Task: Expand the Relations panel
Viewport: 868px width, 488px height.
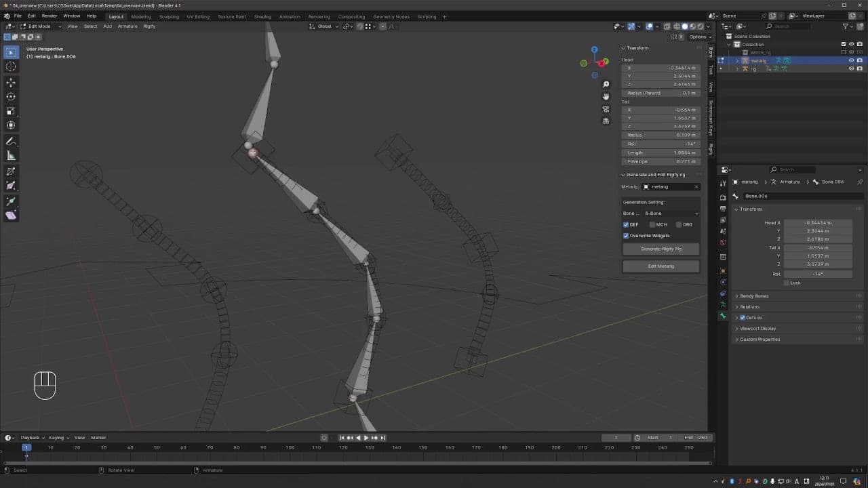Action: tap(749, 307)
